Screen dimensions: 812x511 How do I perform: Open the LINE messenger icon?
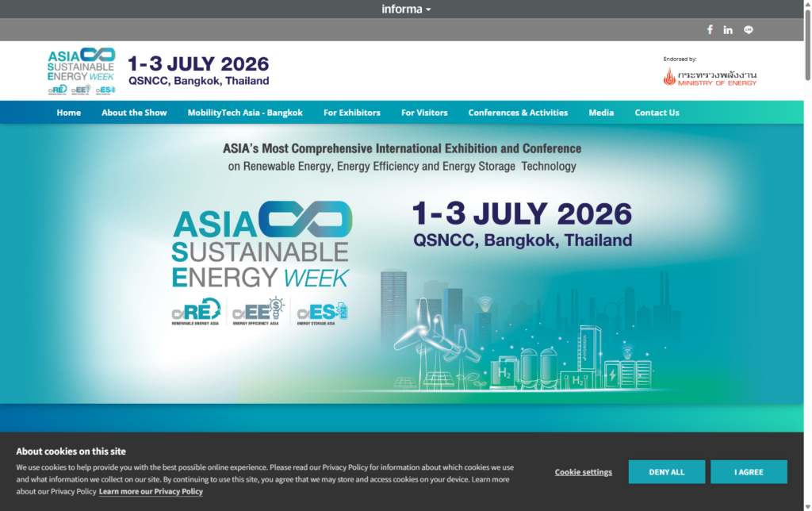click(747, 29)
